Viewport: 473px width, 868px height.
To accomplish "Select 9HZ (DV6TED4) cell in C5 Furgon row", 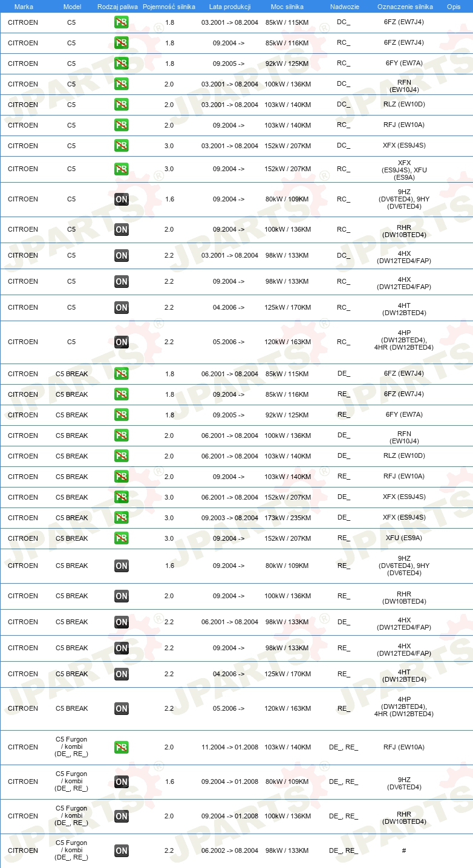I will [404, 784].
